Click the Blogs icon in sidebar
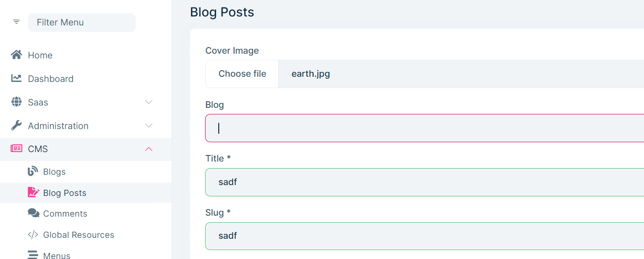Screen dimensions: 644x259 (33, 172)
